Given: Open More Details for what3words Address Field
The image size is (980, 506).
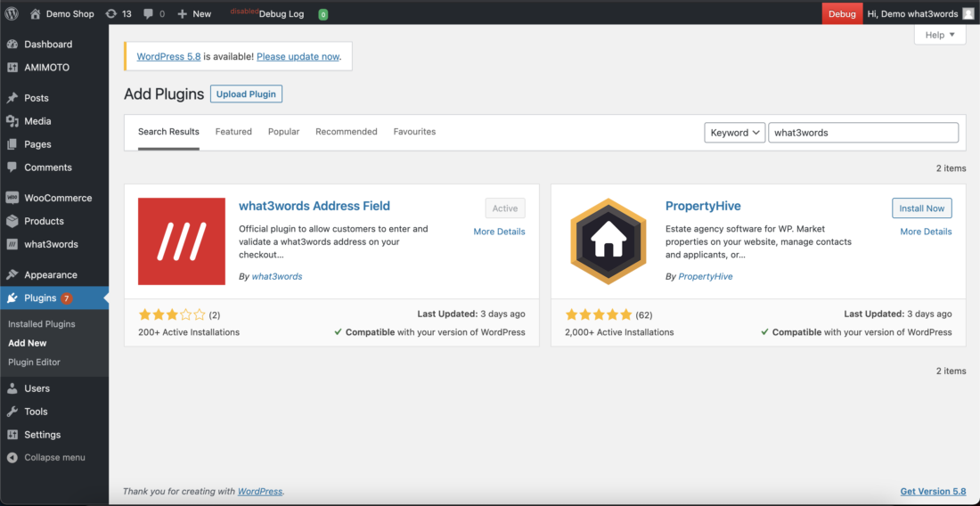Looking at the screenshot, I should [x=500, y=232].
